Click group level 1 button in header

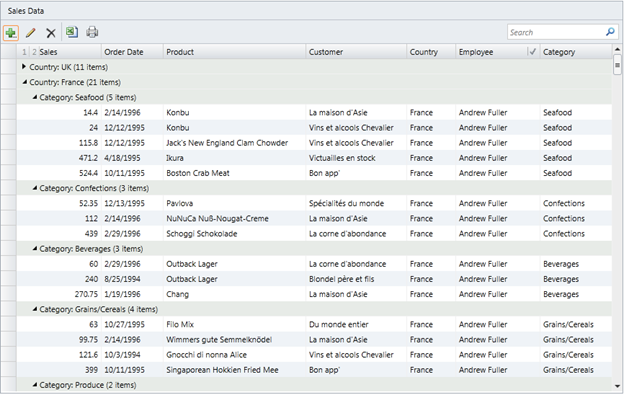[24, 52]
